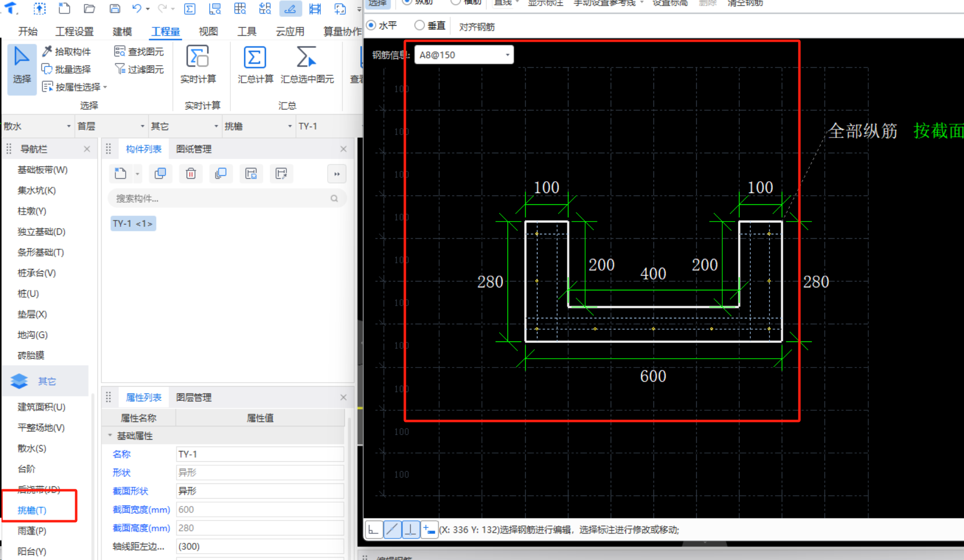Click the save-with-picker icon in 构件列表
The width and height of the screenshot is (964, 560).
pyautogui.click(x=281, y=173)
